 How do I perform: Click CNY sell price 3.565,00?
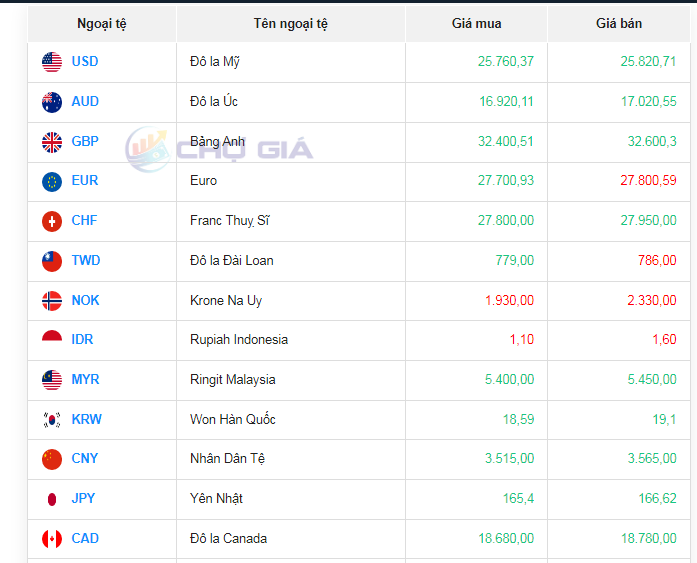(x=652, y=459)
